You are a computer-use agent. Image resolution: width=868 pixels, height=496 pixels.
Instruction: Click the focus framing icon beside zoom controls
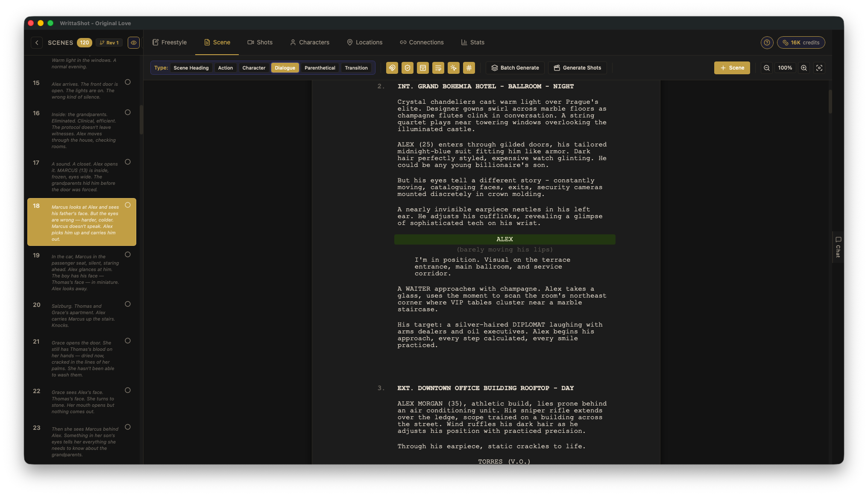(x=819, y=68)
